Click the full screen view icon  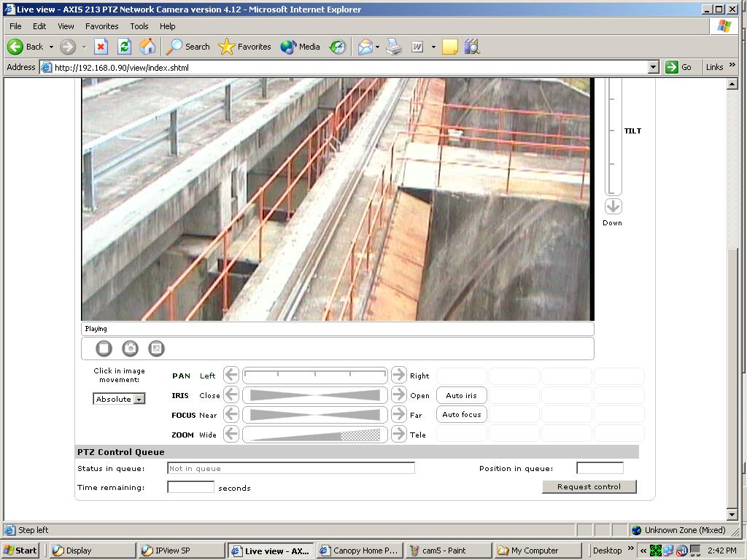[x=156, y=349]
